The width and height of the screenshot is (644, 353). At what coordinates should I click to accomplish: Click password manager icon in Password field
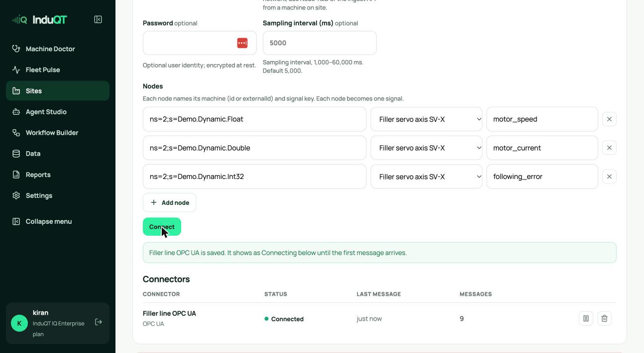(242, 43)
